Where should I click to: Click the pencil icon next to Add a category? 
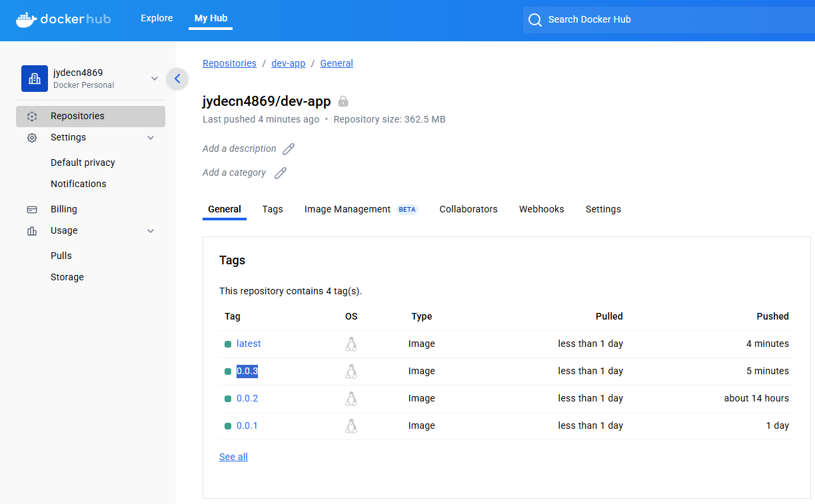point(281,173)
